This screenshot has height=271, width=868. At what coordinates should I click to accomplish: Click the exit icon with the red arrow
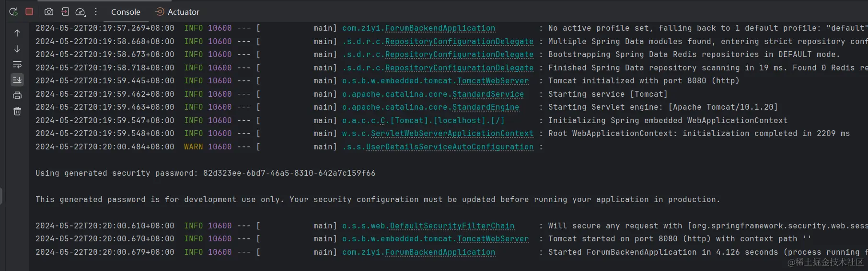[x=65, y=11]
